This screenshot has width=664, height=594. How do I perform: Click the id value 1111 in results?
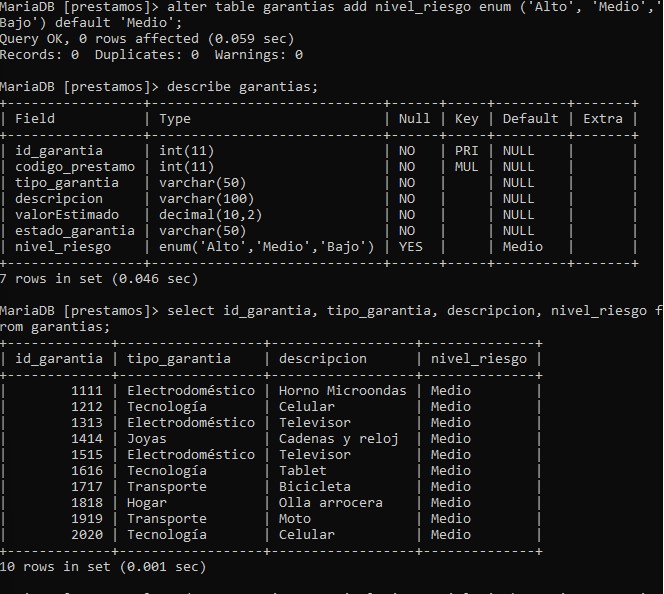click(87, 391)
